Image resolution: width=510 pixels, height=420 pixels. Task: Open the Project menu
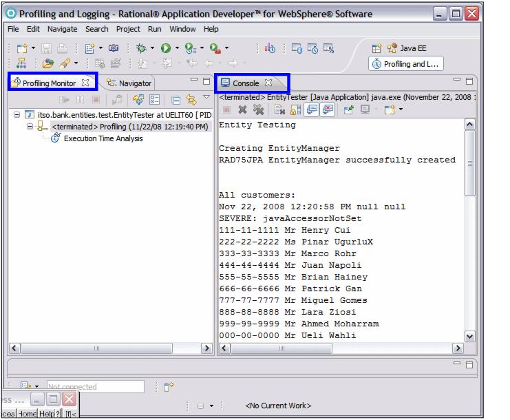tap(128, 29)
